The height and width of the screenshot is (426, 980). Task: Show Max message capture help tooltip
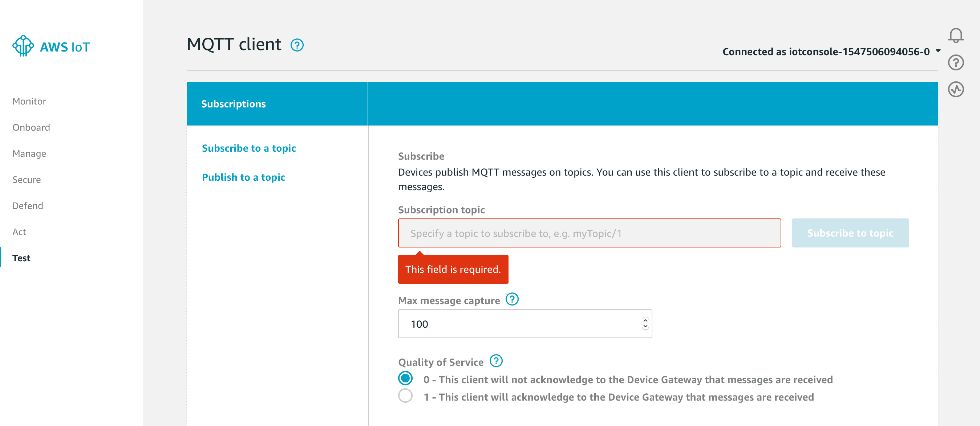click(x=512, y=299)
